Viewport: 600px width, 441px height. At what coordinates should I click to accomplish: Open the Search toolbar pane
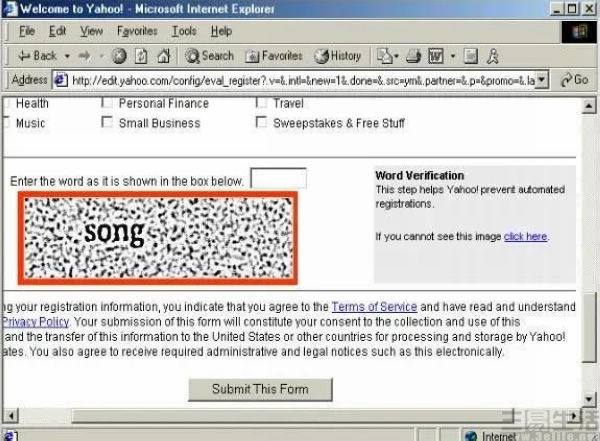(x=209, y=56)
